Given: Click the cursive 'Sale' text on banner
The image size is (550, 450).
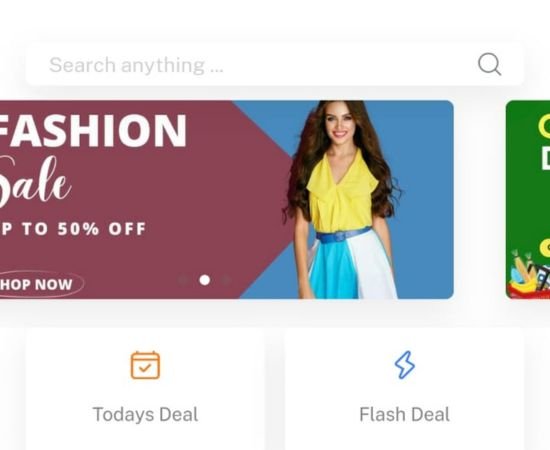Looking at the screenshot, I should click(x=35, y=181).
